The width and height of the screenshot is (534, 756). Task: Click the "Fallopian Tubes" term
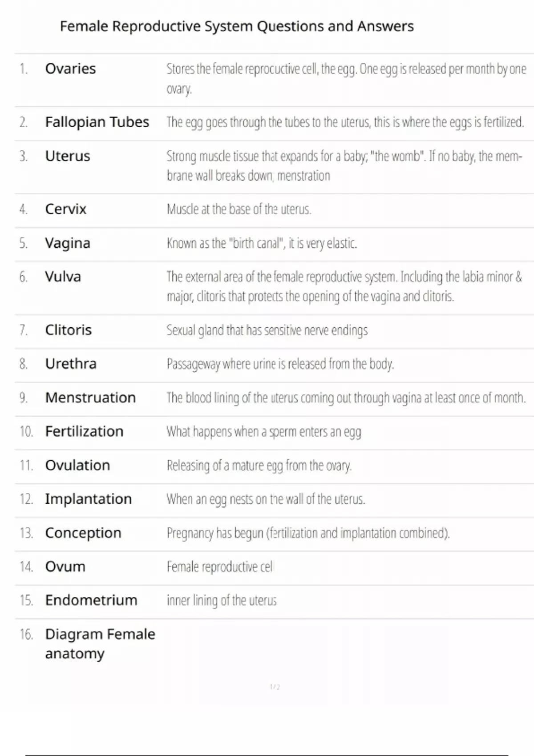pyautogui.click(x=97, y=122)
